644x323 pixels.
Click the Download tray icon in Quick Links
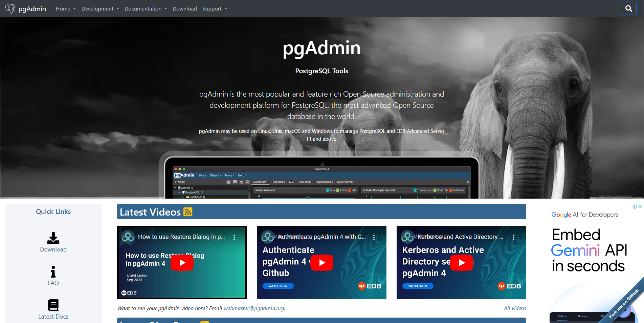click(x=53, y=238)
